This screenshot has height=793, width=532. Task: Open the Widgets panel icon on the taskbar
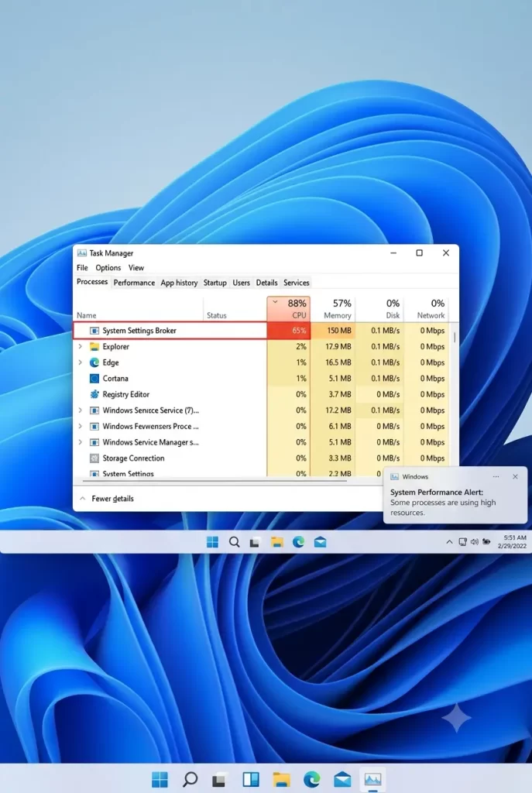point(251,779)
